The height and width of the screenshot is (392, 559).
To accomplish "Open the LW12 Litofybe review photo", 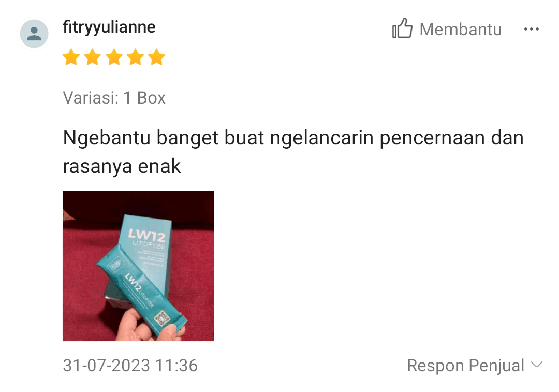I will [138, 266].
